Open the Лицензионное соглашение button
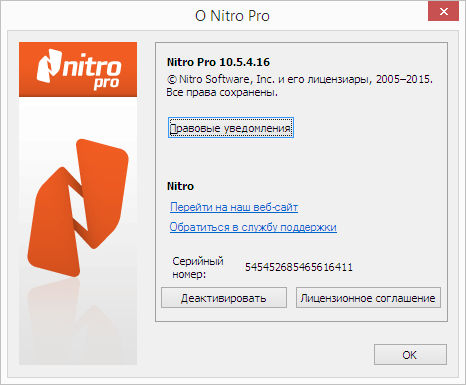 [368, 298]
